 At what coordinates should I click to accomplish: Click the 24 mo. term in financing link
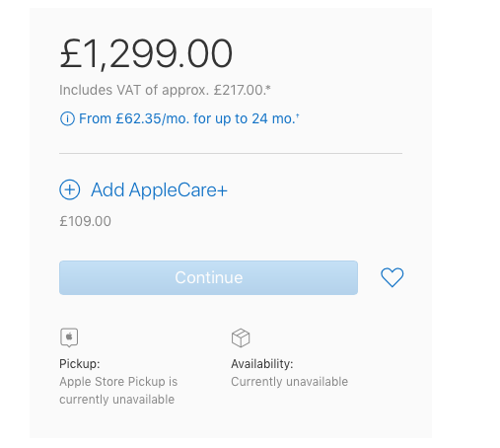pyautogui.click(x=273, y=118)
